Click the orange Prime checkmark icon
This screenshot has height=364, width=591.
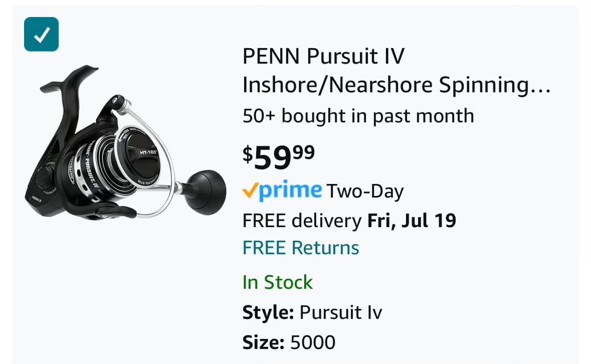[250, 191]
